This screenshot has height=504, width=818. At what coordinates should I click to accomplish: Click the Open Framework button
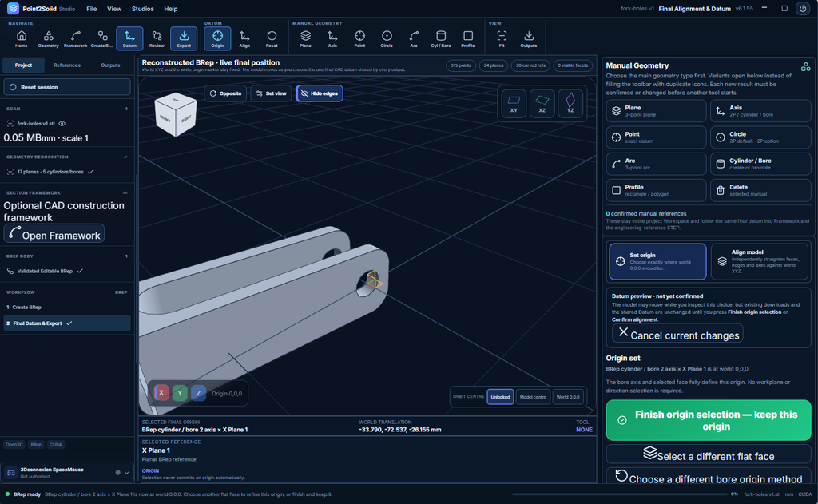click(x=54, y=234)
